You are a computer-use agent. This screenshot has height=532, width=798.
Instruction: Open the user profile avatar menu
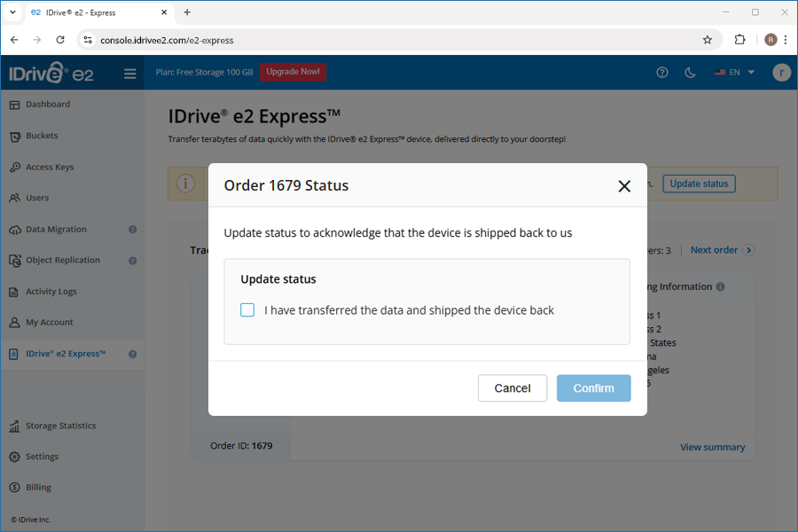coord(782,73)
